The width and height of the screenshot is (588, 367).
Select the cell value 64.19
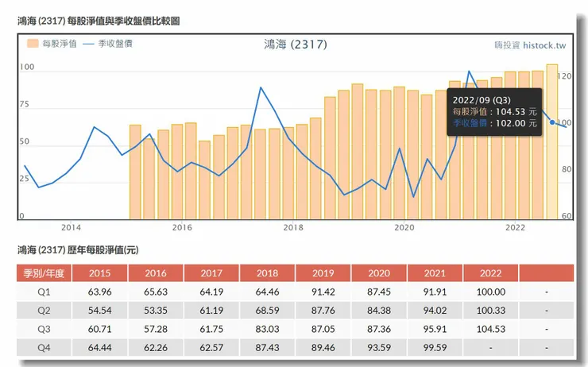point(211,292)
